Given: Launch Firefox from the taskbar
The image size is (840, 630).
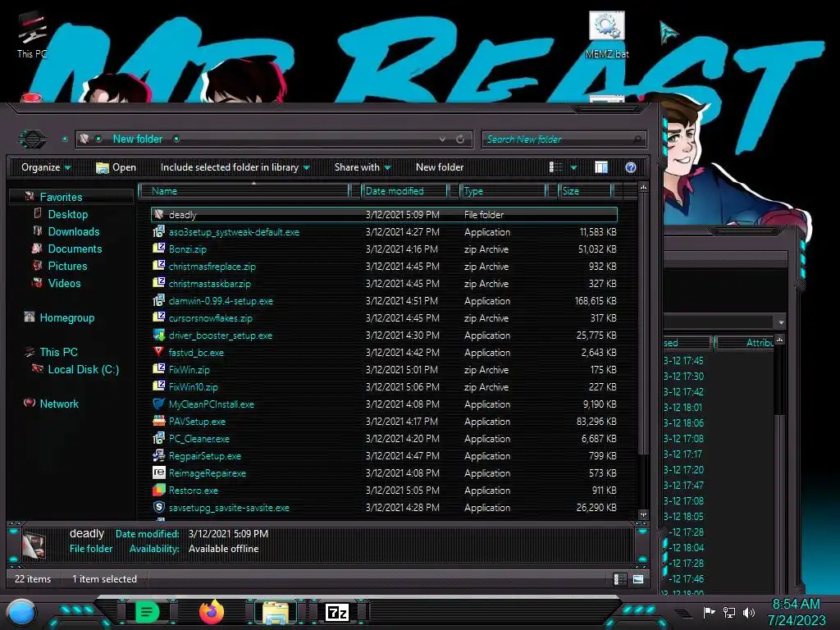Looking at the screenshot, I should [211, 612].
